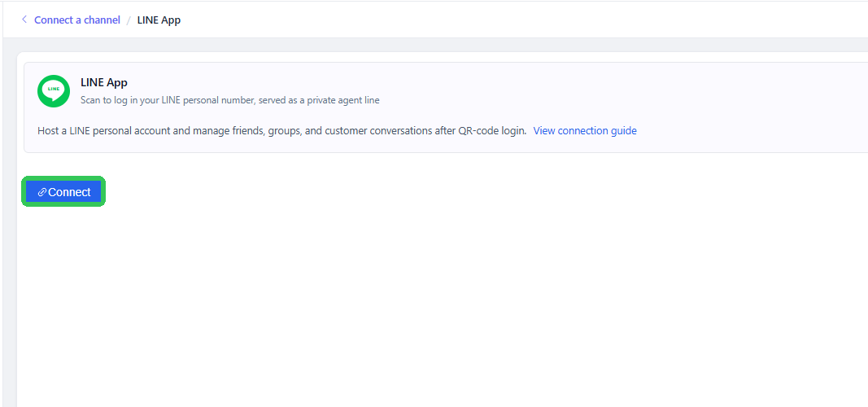Click the LINE App breadcrumb text
Image resolution: width=868 pixels, height=407 pixels.
point(159,20)
